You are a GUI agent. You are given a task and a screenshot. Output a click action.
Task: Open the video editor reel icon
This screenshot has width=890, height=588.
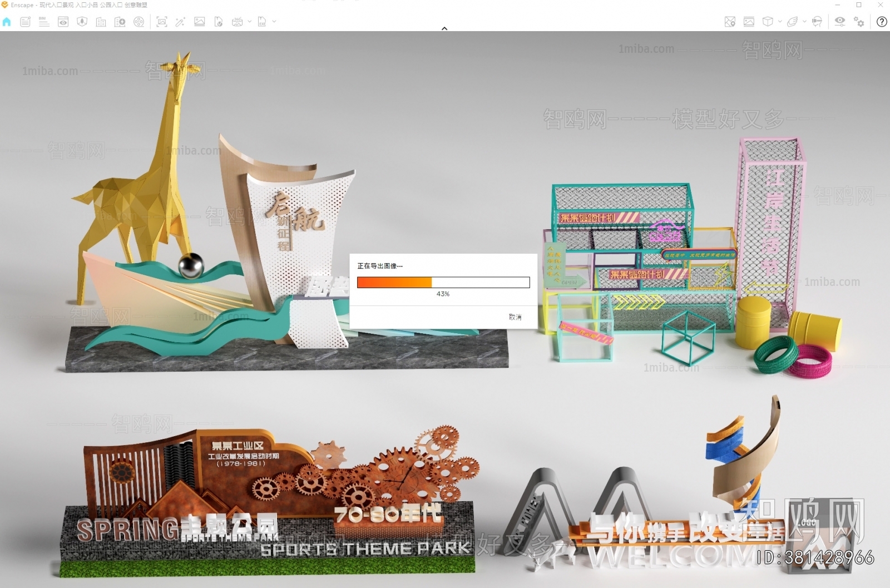(139, 22)
